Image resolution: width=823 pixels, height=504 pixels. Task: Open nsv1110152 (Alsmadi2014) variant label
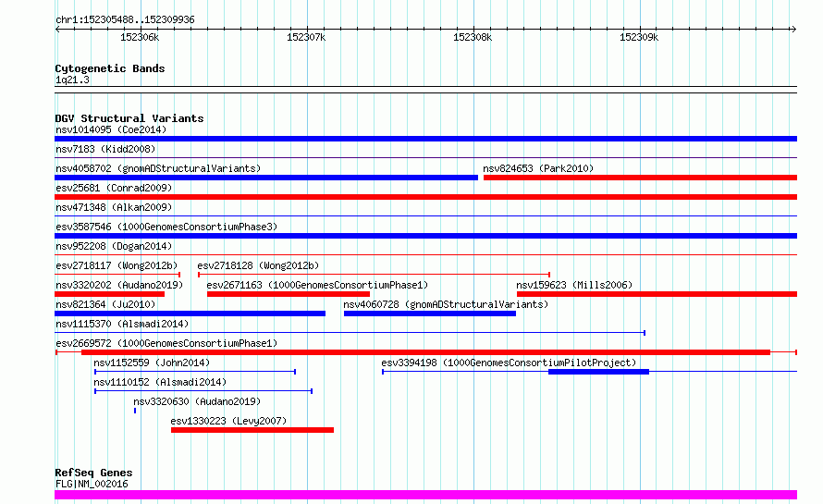[x=160, y=382]
